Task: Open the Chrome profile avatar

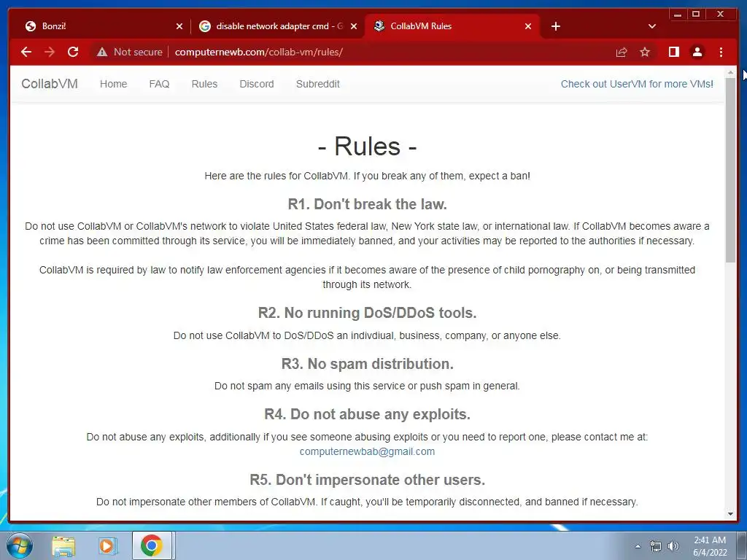Action: (x=697, y=52)
